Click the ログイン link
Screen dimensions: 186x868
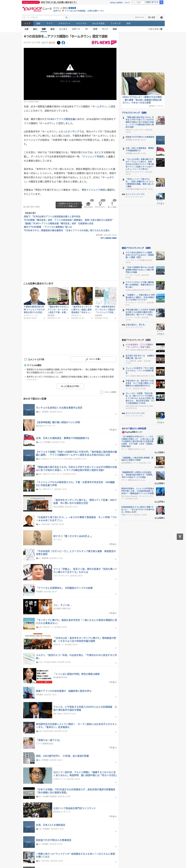(57, 11)
